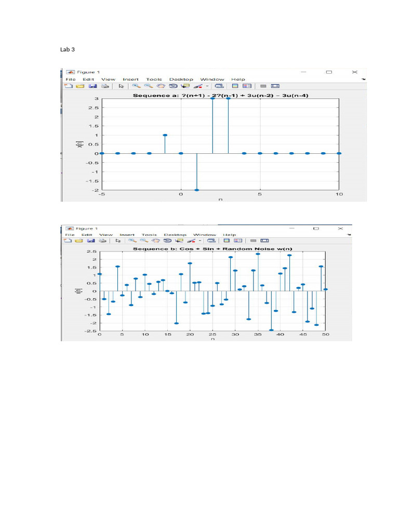This screenshot has width=399, height=532.
Task: Open Help menu in Sequence a figure
Action: (238, 79)
